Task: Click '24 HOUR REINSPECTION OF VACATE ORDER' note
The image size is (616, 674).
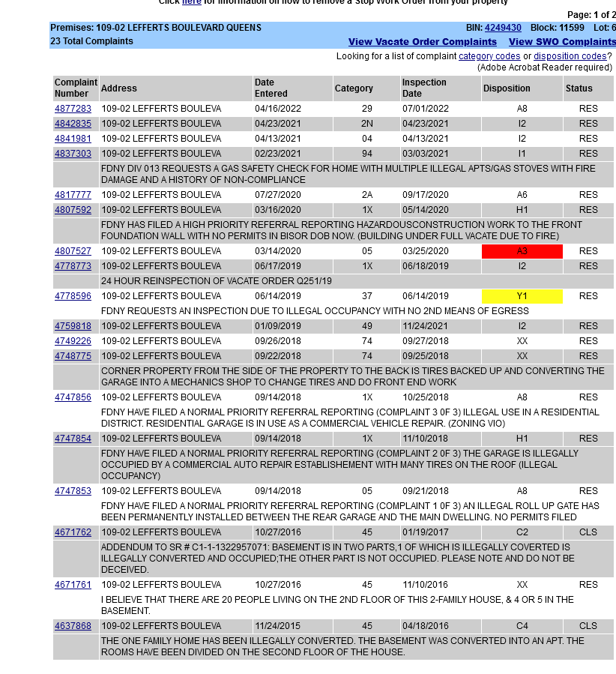Action: click(217, 282)
